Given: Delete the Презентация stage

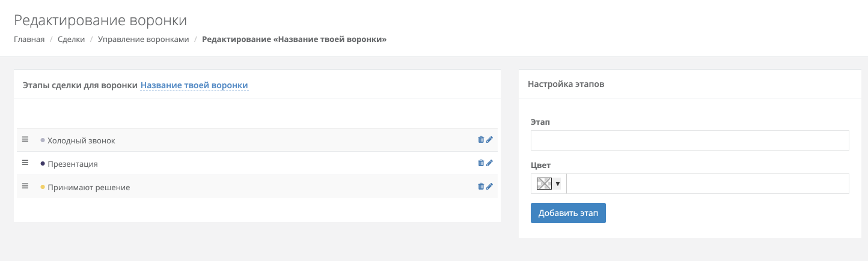Looking at the screenshot, I should (481, 163).
